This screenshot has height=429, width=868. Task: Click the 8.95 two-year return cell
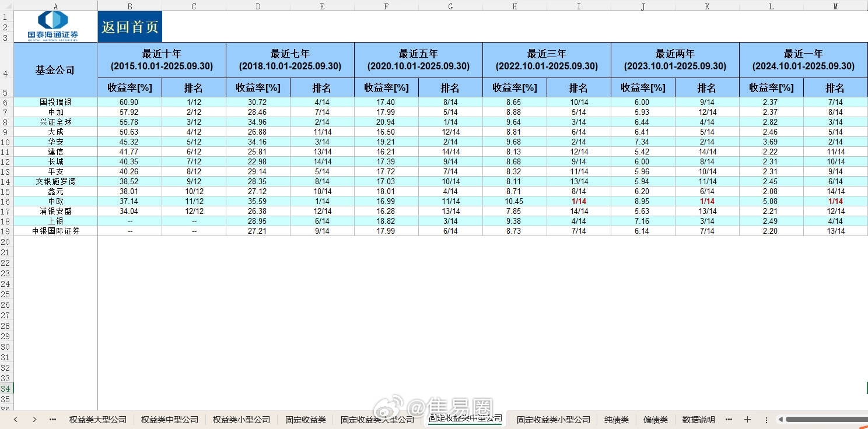pos(643,201)
